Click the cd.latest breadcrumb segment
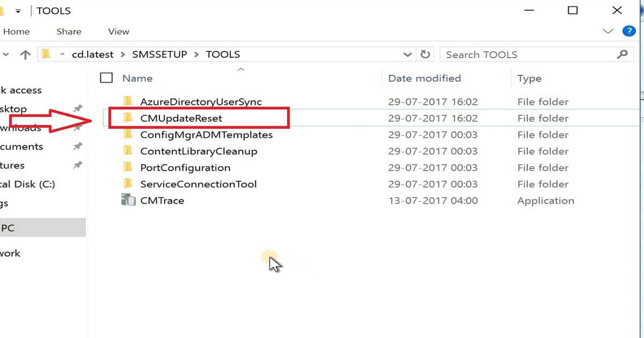Viewport: 644px width, 338px height. tap(93, 54)
